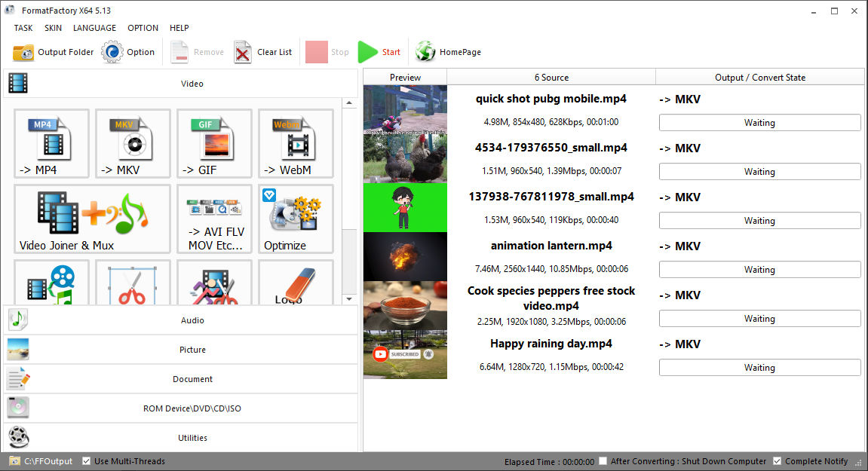The image size is (868, 471).
Task: Click the Audio music note icon
Action: click(x=17, y=320)
